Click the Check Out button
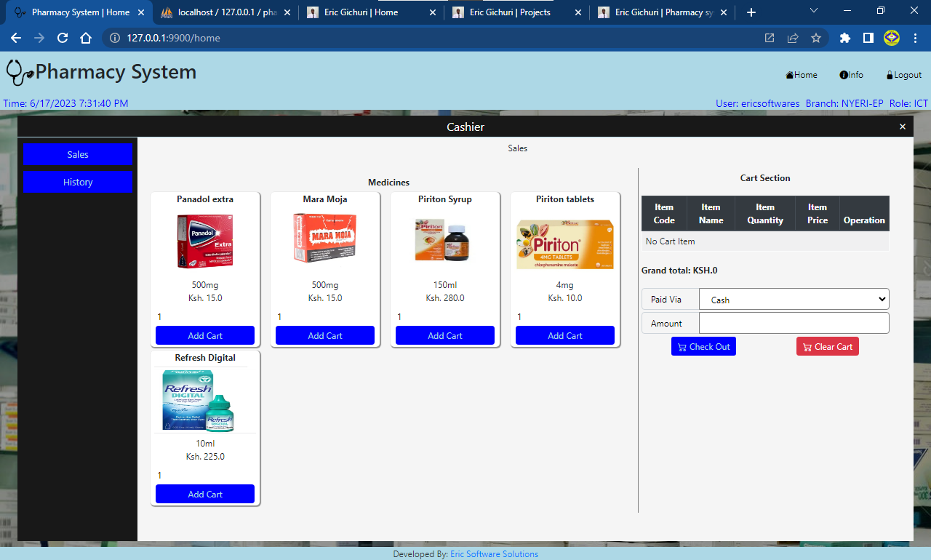This screenshot has height=560, width=931. (703, 346)
